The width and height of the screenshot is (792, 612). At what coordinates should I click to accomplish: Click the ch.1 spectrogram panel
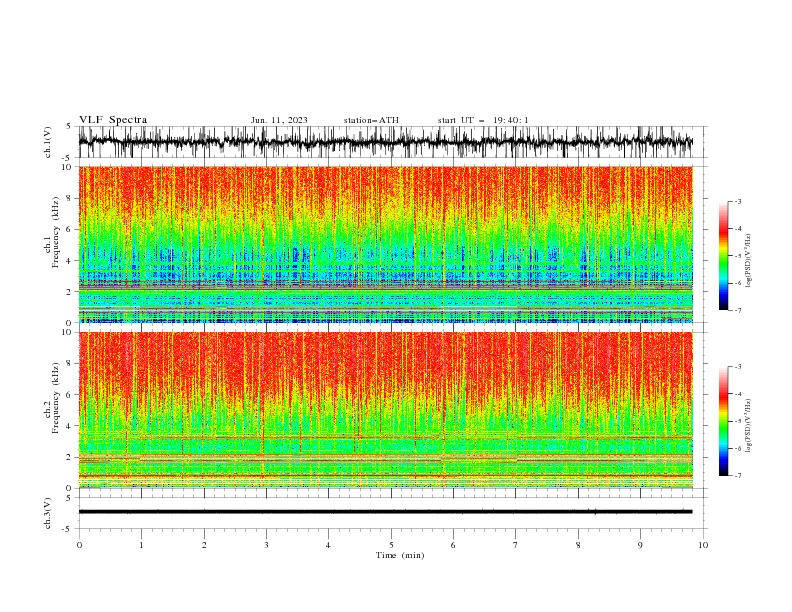click(386, 244)
